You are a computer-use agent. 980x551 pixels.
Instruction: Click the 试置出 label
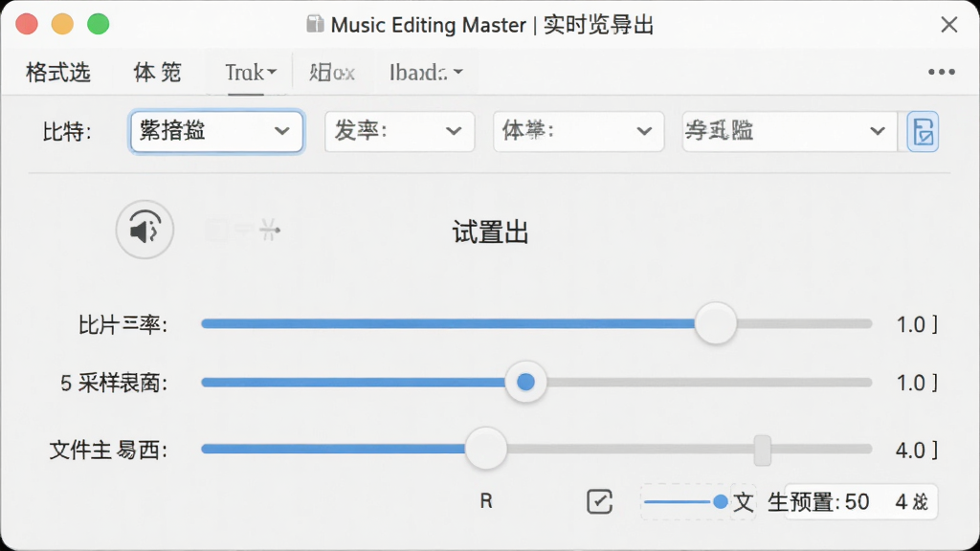(x=491, y=232)
